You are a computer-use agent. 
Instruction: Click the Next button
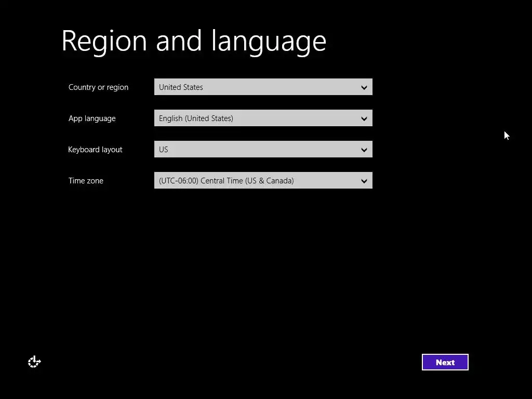[x=445, y=362]
